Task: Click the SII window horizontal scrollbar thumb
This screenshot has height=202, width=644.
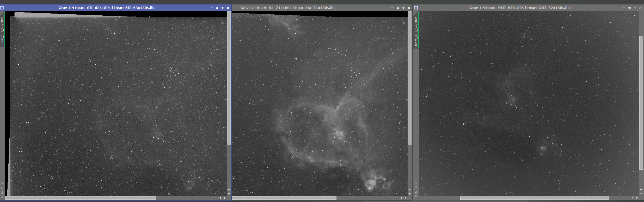Action: pos(81,198)
